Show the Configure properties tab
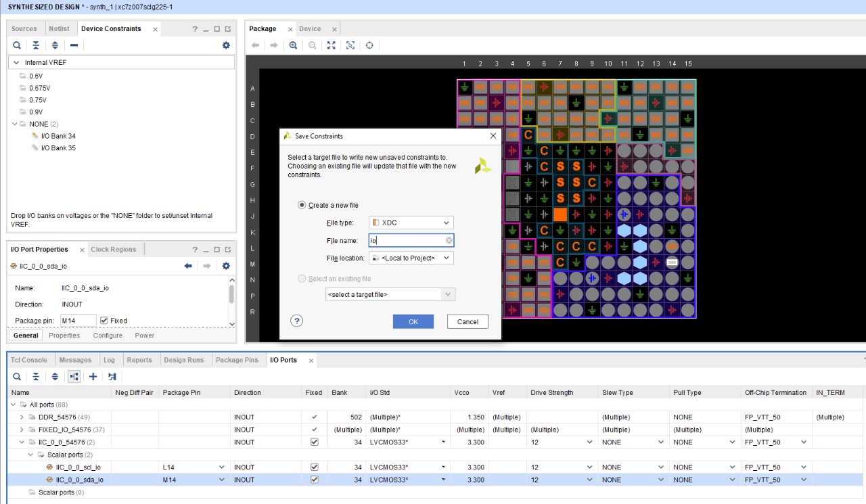866x504 pixels. [108, 336]
